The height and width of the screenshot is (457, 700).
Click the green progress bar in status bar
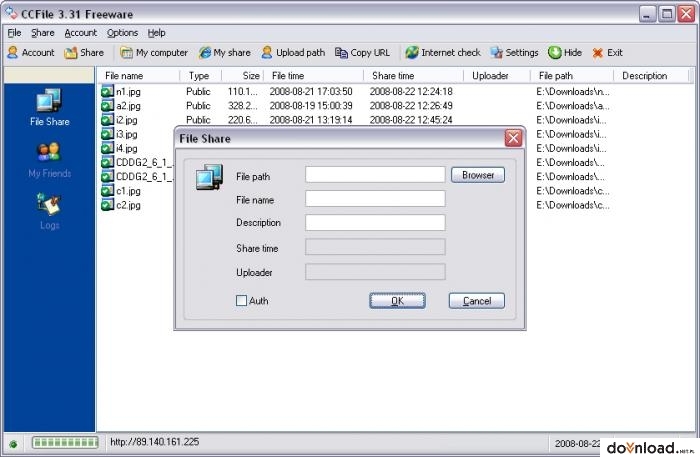click(x=65, y=442)
